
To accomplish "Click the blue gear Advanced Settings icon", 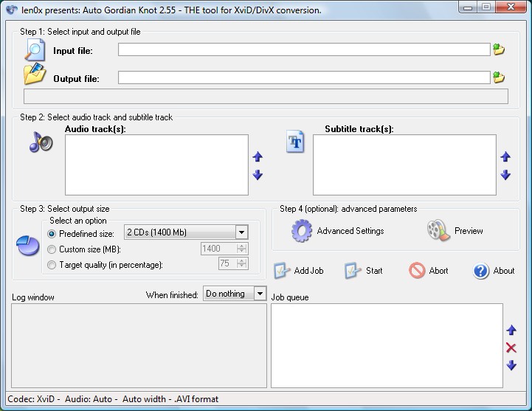I will 302,231.
